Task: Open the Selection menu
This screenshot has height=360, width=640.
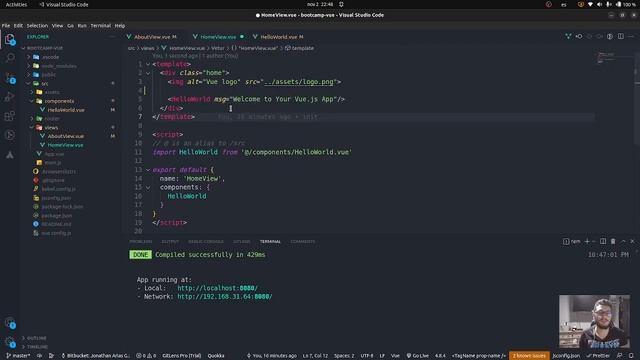Action: click(x=37, y=25)
